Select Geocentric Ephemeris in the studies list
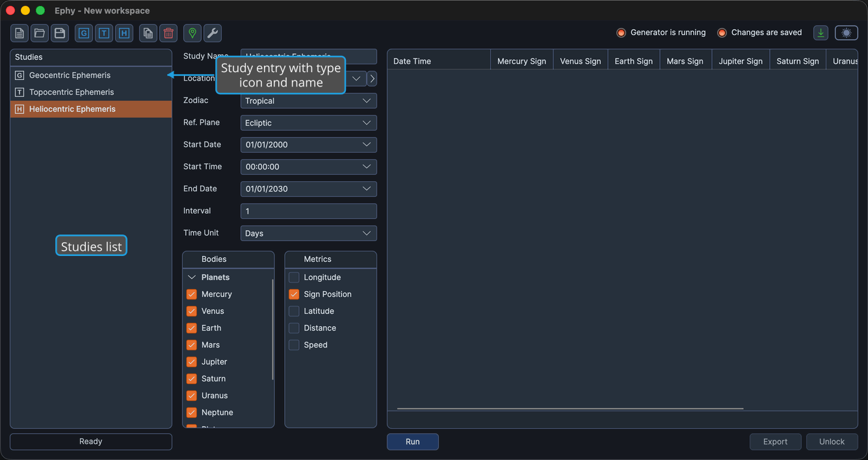868x460 pixels. pos(91,75)
